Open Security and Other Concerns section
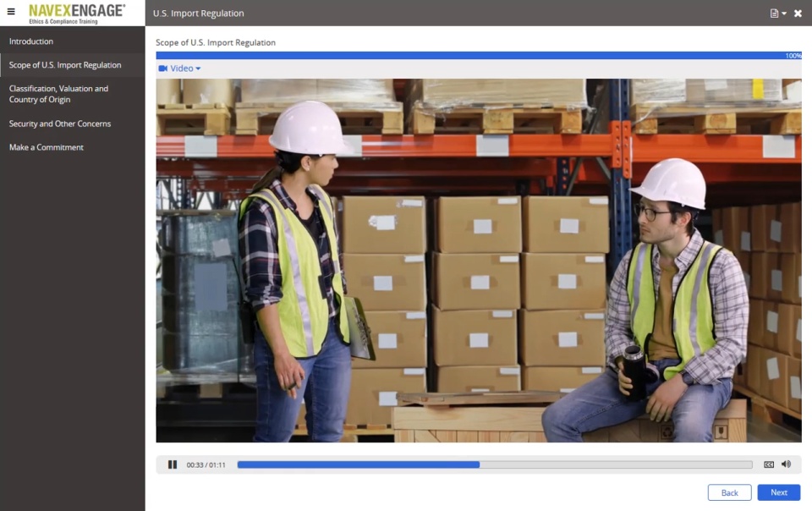Image resolution: width=812 pixels, height=511 pixels. [x=73, y=124]
